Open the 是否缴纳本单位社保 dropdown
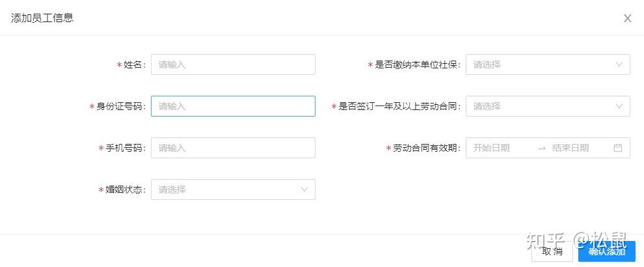The height and width of the screenshot is (267, 644). [540, 64]
